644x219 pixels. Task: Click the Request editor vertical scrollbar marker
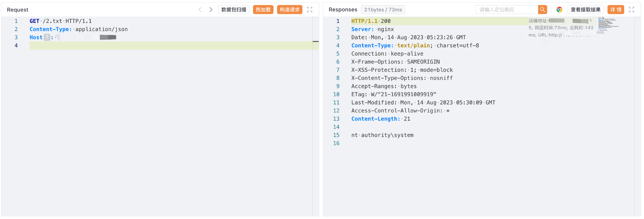click(x=316, y=42)
